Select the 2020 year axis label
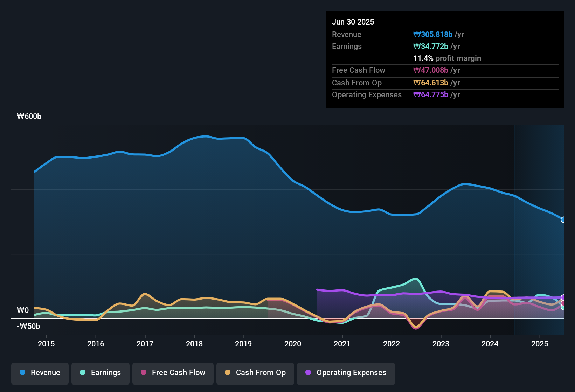This screenshot has width=575, height=392. click(293, 344)
